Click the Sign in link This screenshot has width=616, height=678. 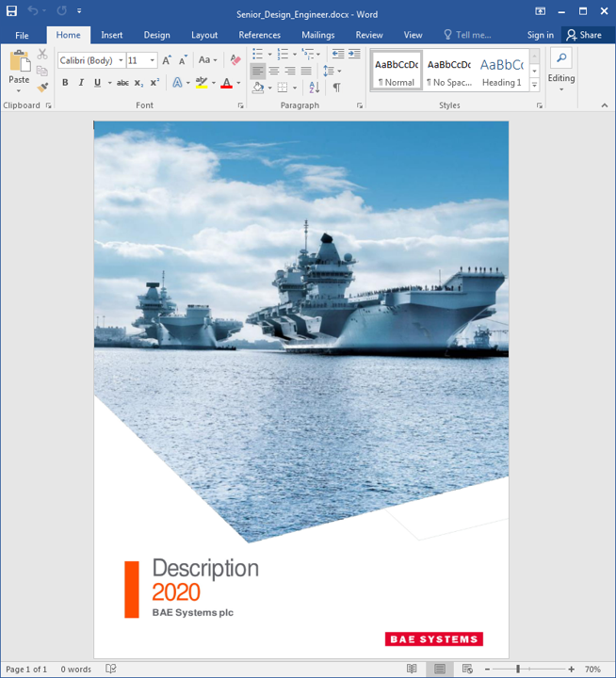(x=541, y=35)
